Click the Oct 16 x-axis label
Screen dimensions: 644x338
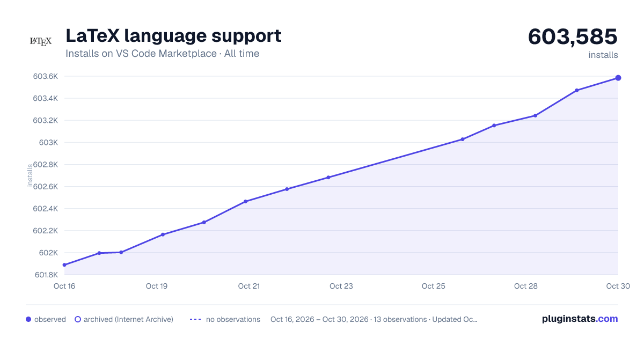coord(64,286)
